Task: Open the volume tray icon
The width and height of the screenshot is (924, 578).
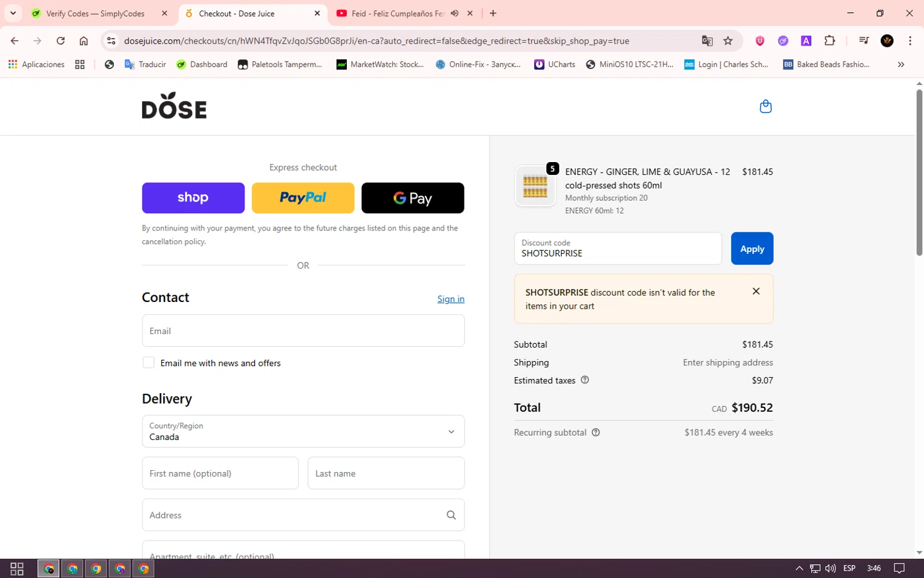Action: pos(830,568)
